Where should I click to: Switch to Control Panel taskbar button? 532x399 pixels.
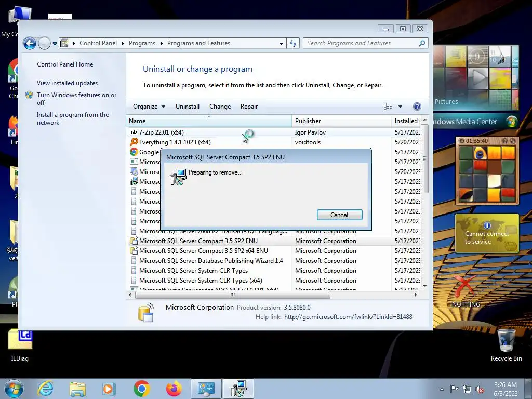206,389
